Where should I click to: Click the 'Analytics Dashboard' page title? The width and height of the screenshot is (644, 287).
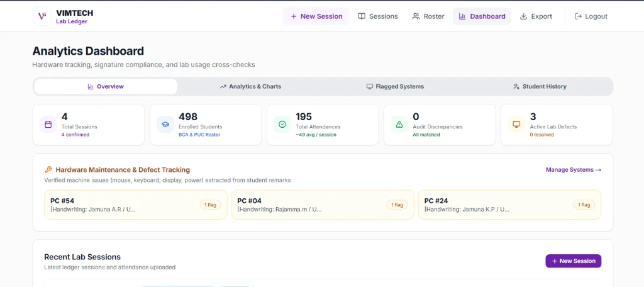[x=88, y=51]
